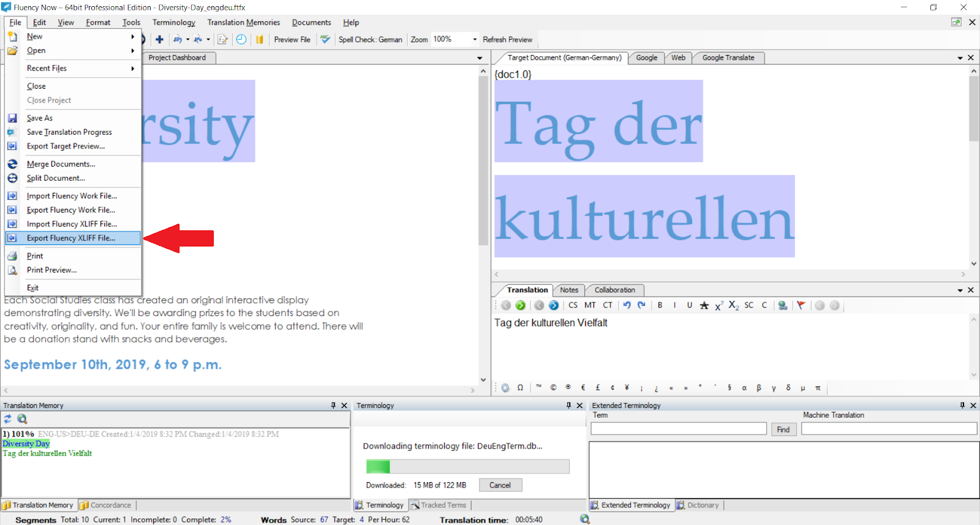
Task: Switch to the Google Translate tab
Action: (728, 58)
